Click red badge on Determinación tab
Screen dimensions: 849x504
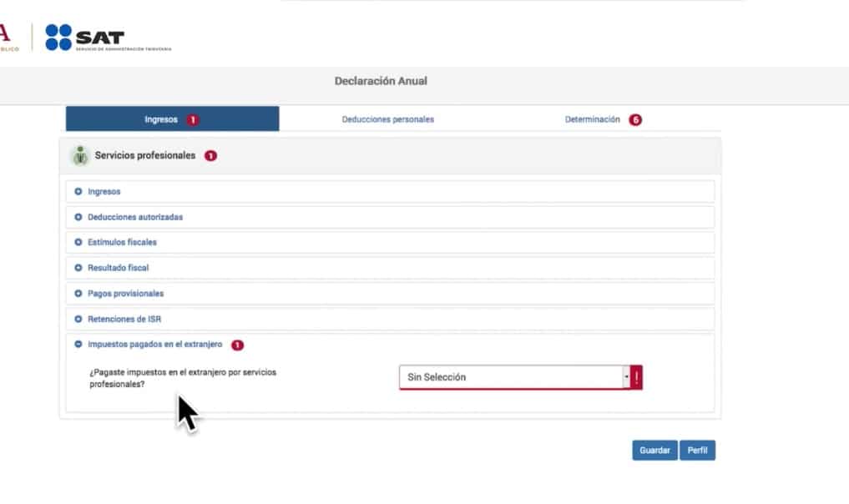tap(635, 120)
